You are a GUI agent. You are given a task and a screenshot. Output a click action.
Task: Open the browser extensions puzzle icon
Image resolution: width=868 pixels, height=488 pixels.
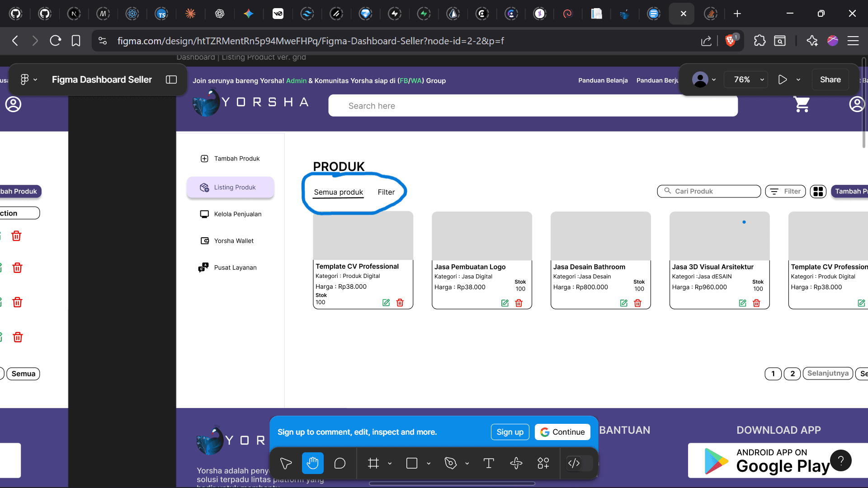pos(759,41)
